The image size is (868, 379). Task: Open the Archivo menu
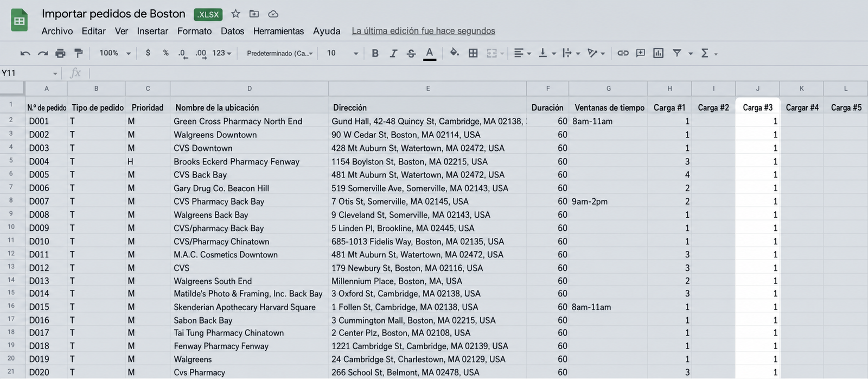click(57, 31)
